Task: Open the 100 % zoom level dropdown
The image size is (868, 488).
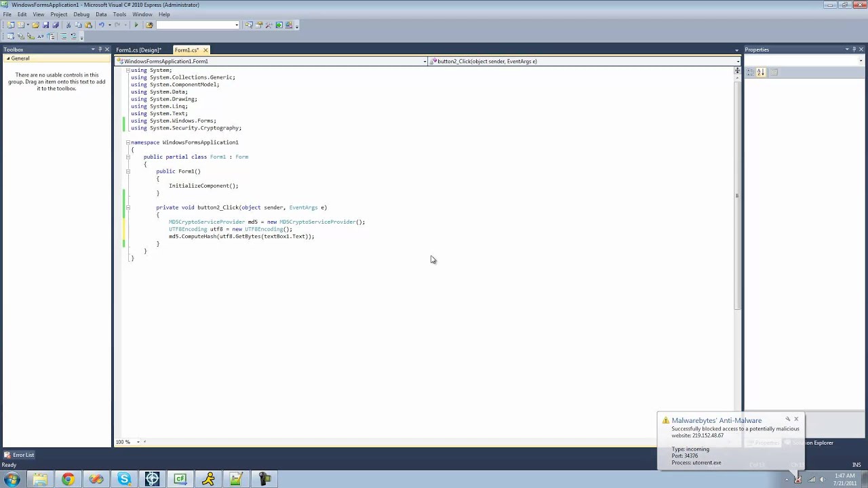Action: [138, 442]
